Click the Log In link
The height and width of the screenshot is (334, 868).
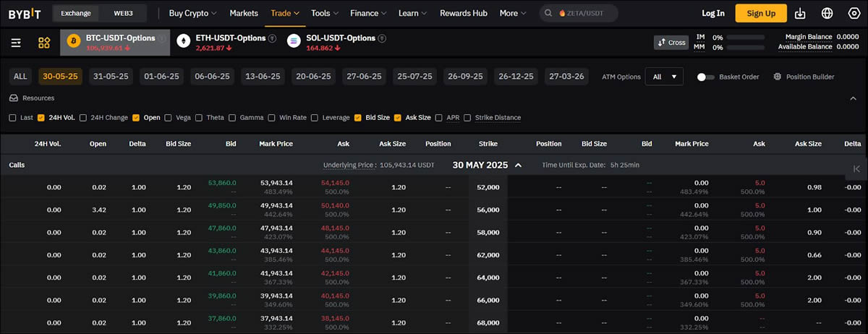click(x=712, y=13)
